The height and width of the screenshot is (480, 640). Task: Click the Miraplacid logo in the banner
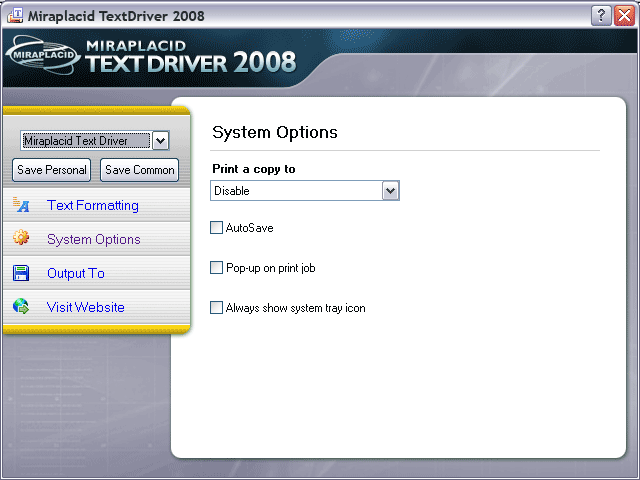coord(43,55)
